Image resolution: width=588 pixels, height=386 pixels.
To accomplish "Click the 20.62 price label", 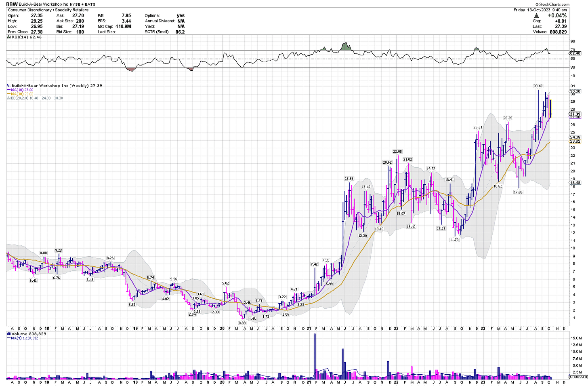I will tap(387, 162).
